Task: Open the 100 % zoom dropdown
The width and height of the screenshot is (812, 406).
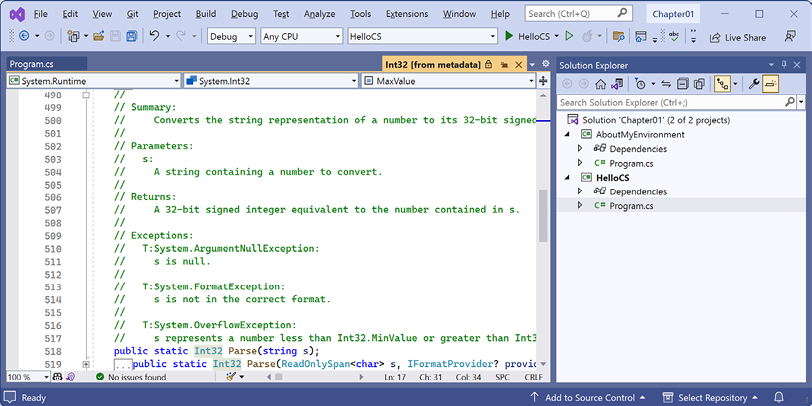Action: click(28, 377)
